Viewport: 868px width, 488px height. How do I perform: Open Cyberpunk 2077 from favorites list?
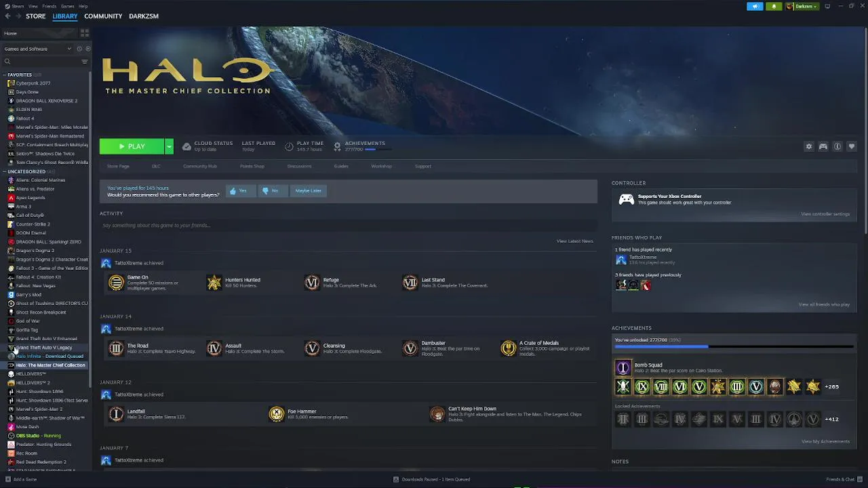click(x=33, y=83)
